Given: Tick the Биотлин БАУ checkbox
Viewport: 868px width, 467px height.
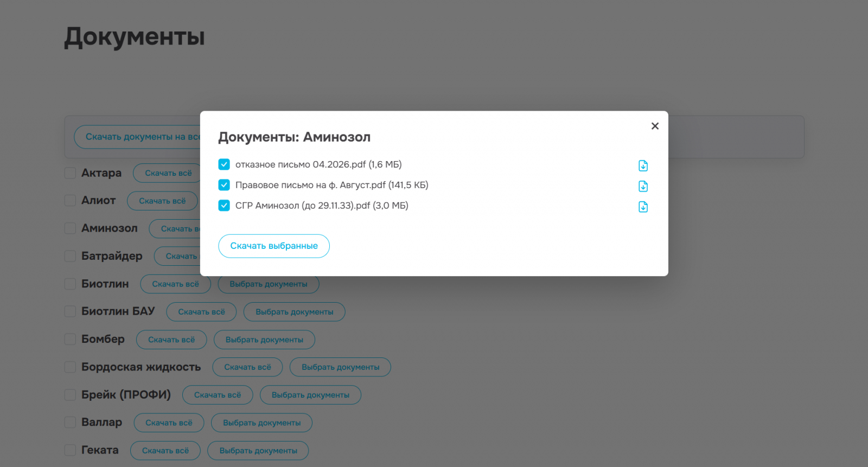Looking at the screenshot, I should coord(70,311).
